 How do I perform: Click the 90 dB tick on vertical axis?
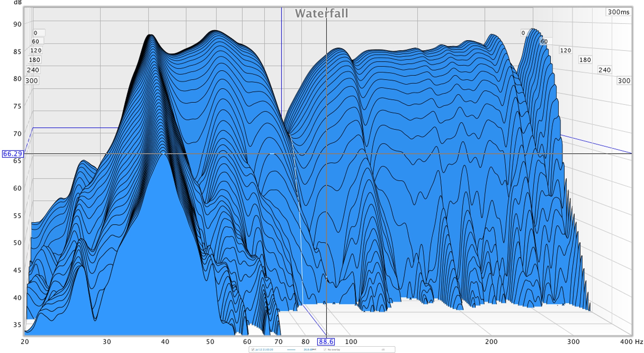[x=17, y=24]
